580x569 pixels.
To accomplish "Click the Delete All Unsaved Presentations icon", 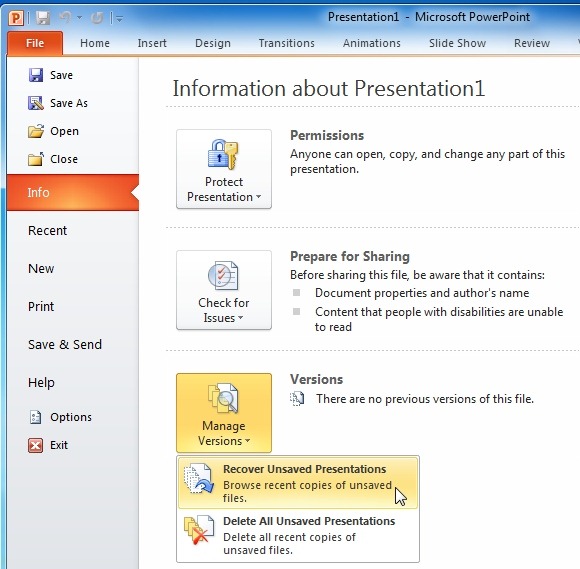I will pos(199,530).
